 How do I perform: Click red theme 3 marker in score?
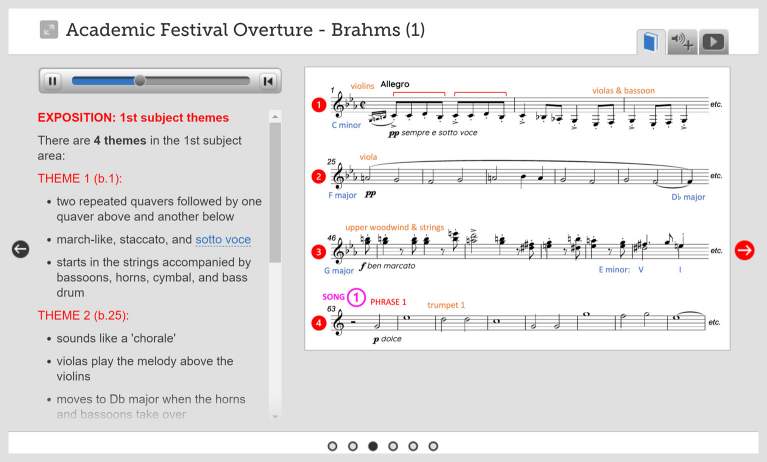pyautogui.click(x=318, y=252)
